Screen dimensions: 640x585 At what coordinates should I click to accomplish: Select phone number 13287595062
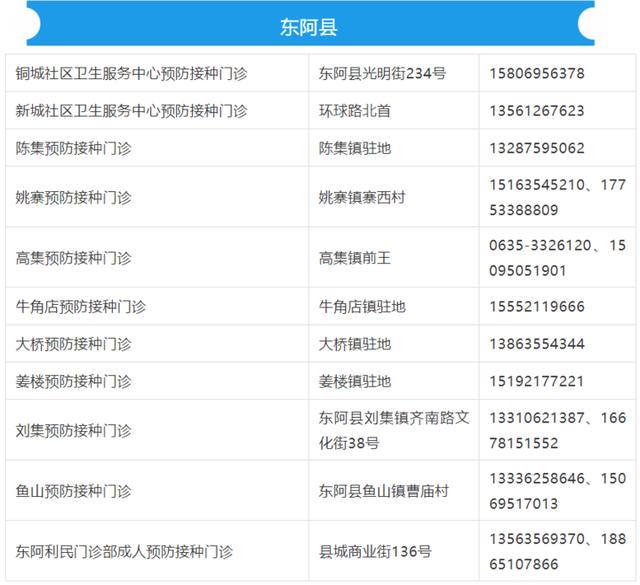click(x=537, y=148)
